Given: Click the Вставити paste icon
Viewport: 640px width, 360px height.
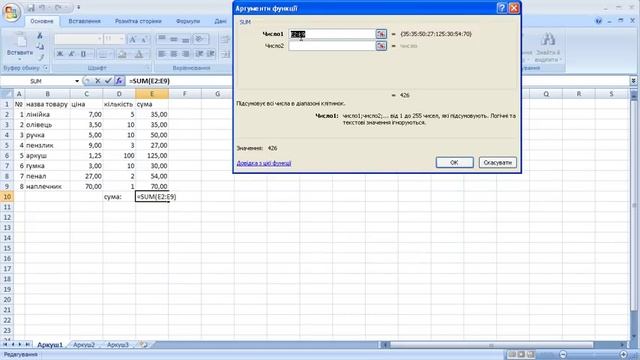Looking at the screenshot, I should coord(20,41).
